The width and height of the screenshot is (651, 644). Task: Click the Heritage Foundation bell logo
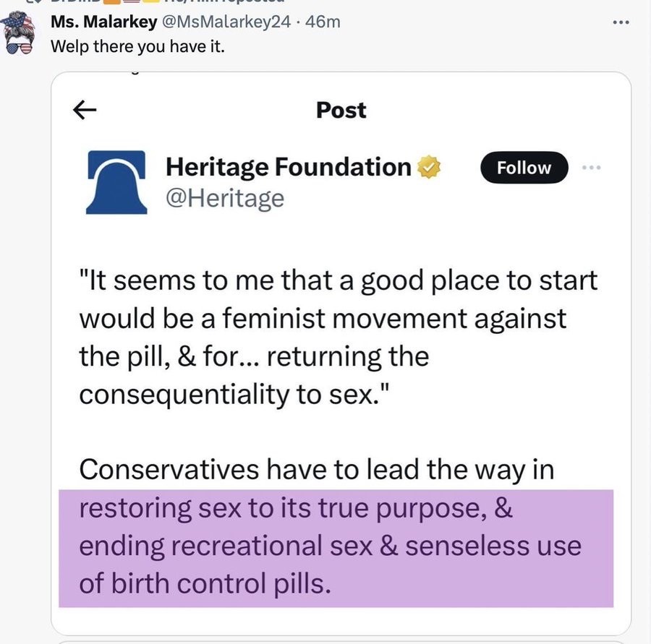[116, 183]
